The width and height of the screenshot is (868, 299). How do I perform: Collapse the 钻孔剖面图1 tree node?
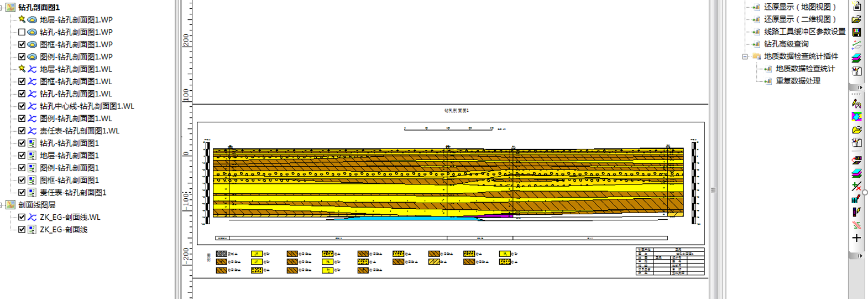click(2, 7)
